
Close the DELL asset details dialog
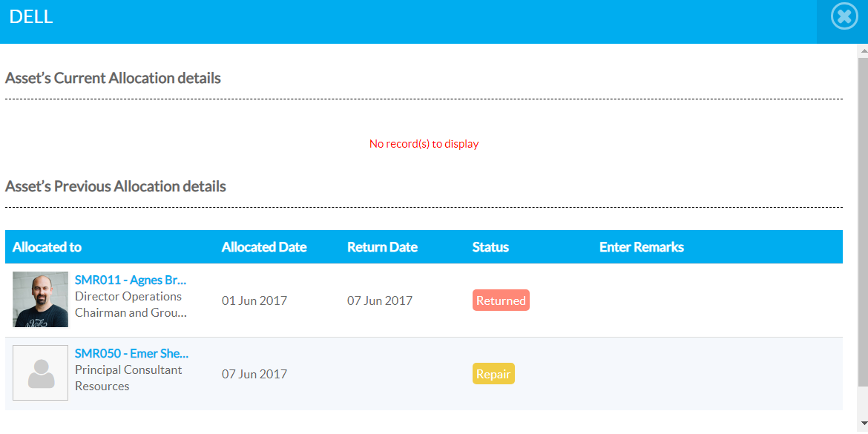point(844,17)
